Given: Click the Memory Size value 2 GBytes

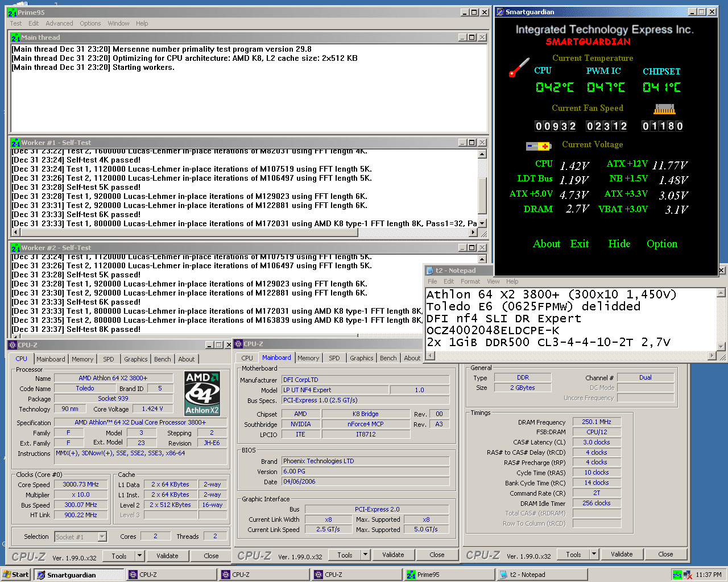Looking at the screenshot, I should tap(523, 388).
